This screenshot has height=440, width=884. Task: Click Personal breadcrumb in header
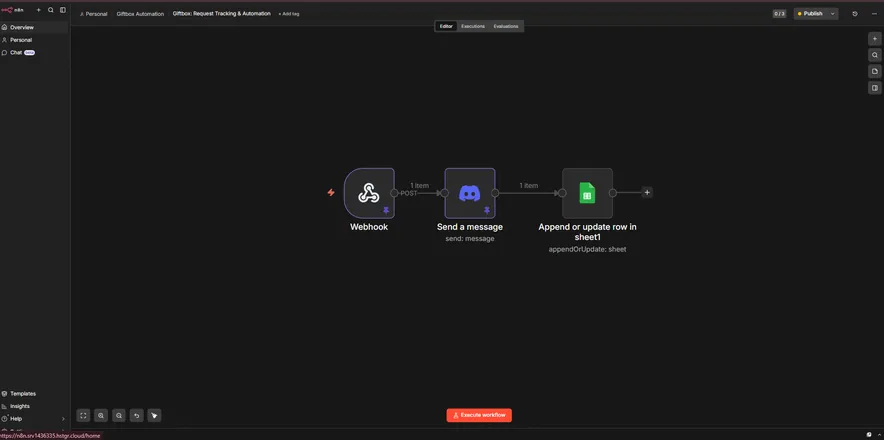point(94,14)
